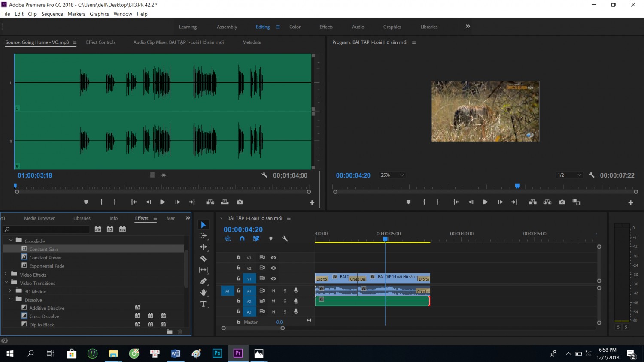Mute track A1
Image resolution: width=644 pixels, height=362 pixels.
coord(273,291)
